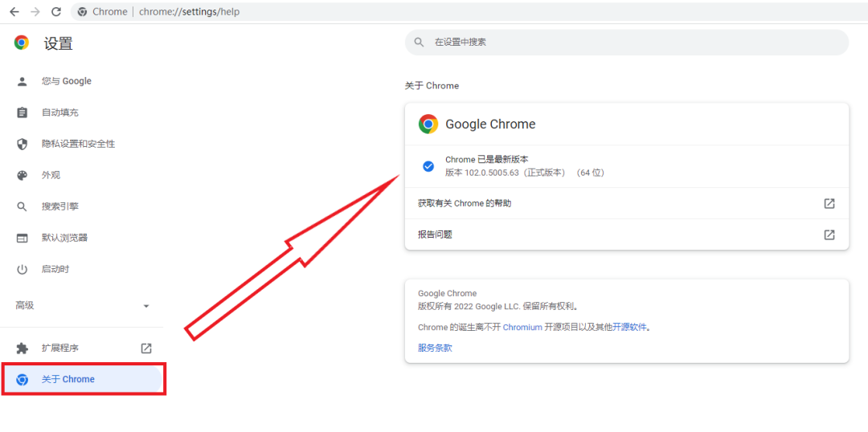Click the search magnifier icon in settings search

pyautogui.click(x=420, y=42)
